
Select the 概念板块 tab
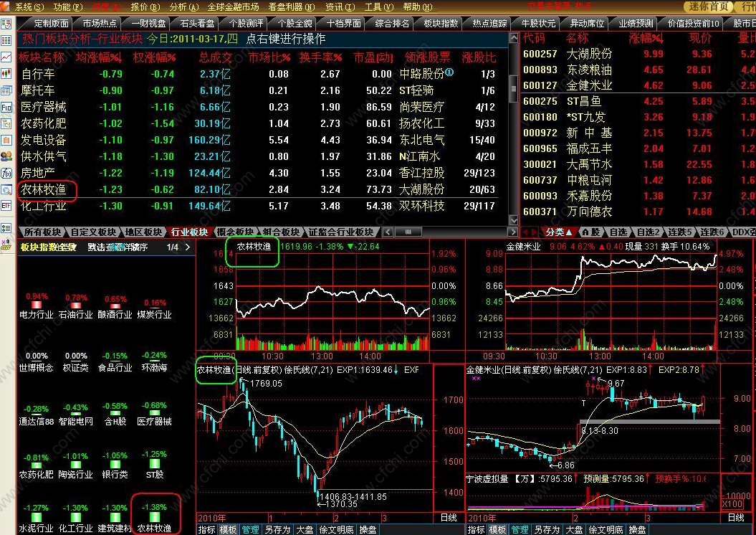click(x=235, y=232)
